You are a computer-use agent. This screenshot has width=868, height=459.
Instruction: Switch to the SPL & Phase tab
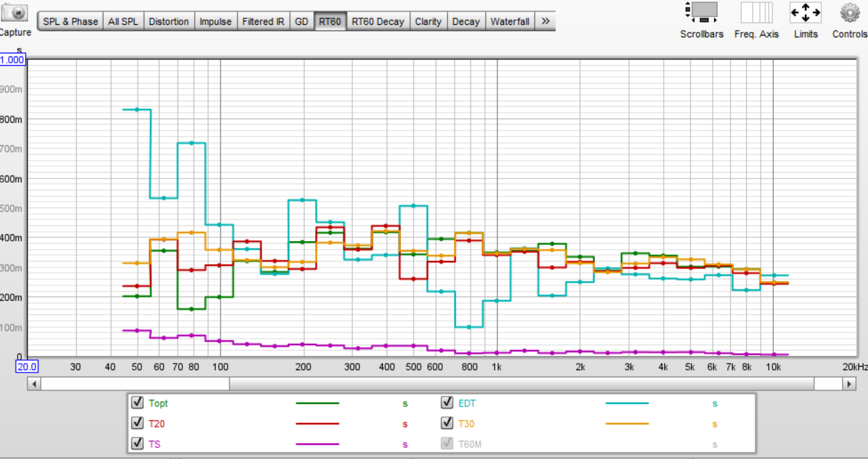coord(70,21)
